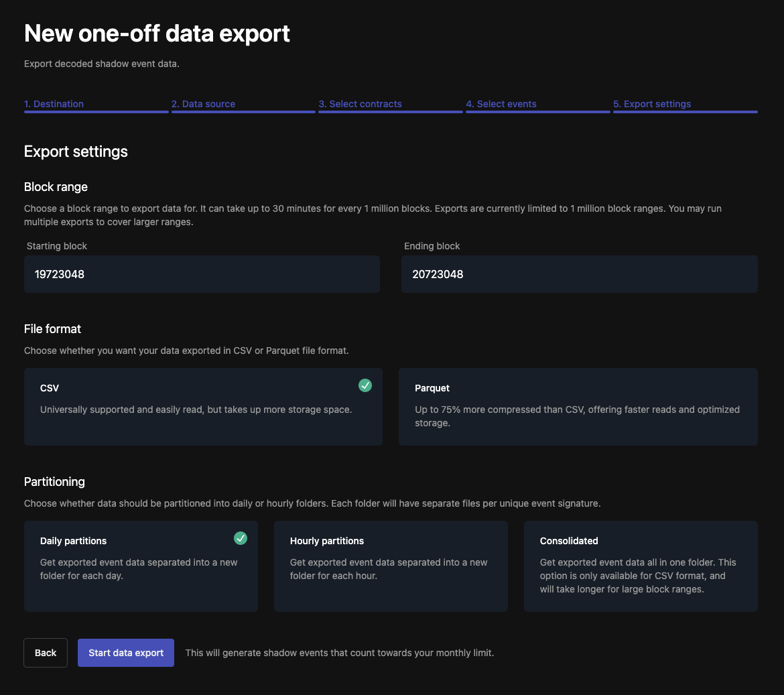This screenshot has width=784, height=695.
Task: Click the Ending block field label
Action: (432, 246)
